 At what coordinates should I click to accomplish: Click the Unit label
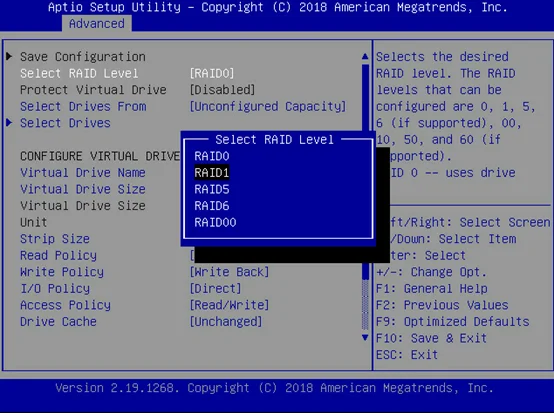tap(34, 222)
